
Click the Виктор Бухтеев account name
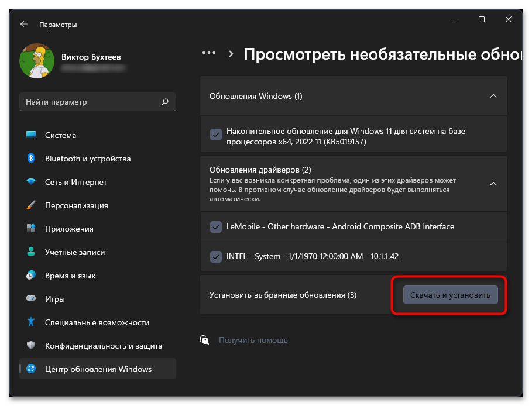(91, 57)
